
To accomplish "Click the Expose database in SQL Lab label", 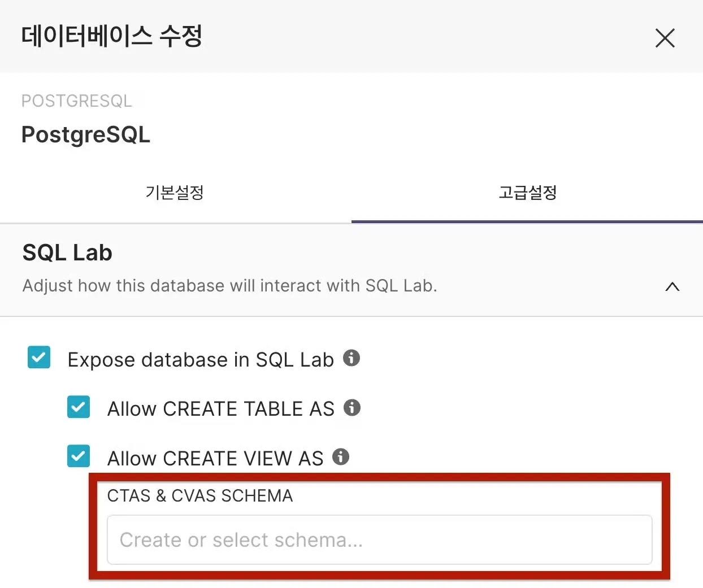I will (201, 360).
